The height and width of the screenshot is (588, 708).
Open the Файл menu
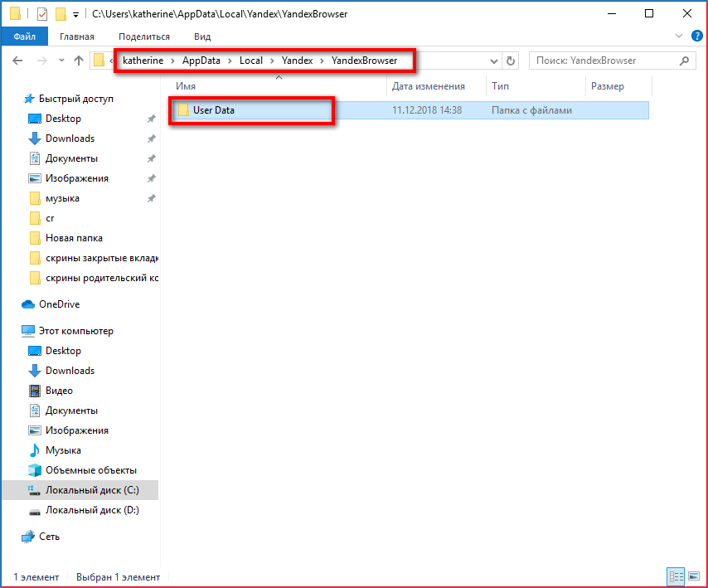[24, 36]
